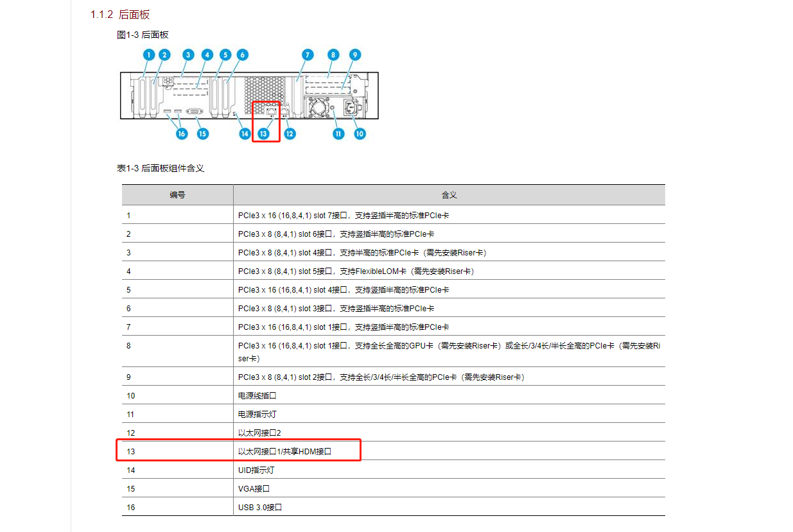Click callout circle 13 in the rear panel diagram
The height and width of the screenshot is (532, 793).
point(263,133)
